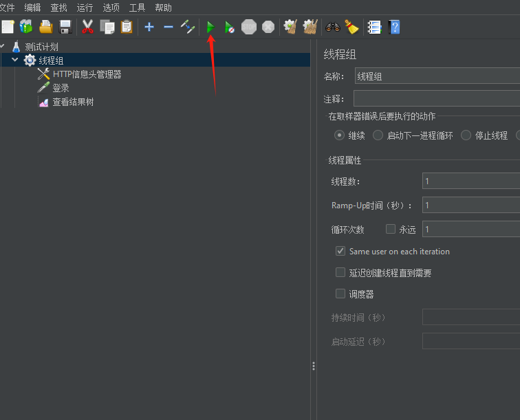520x420 pixels.
Task: Enable 延迟创建线程直到需要 checkbox
Action: 340,272
